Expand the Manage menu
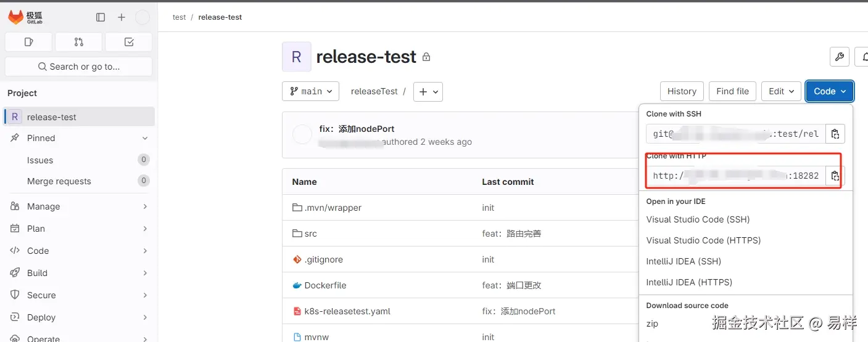The width and height of the screenshot is (868, 342). [79, 206]
